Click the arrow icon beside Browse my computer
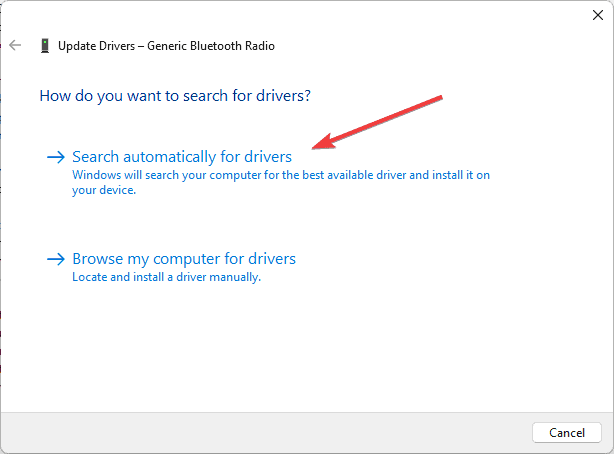 pyautogui.click(x=56, y=259)
